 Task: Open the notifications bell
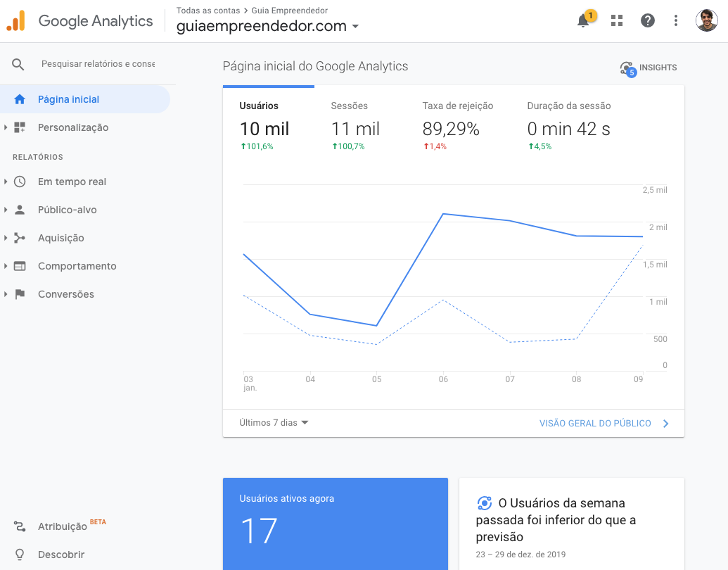pyautogui.click(x=583, y=20)
